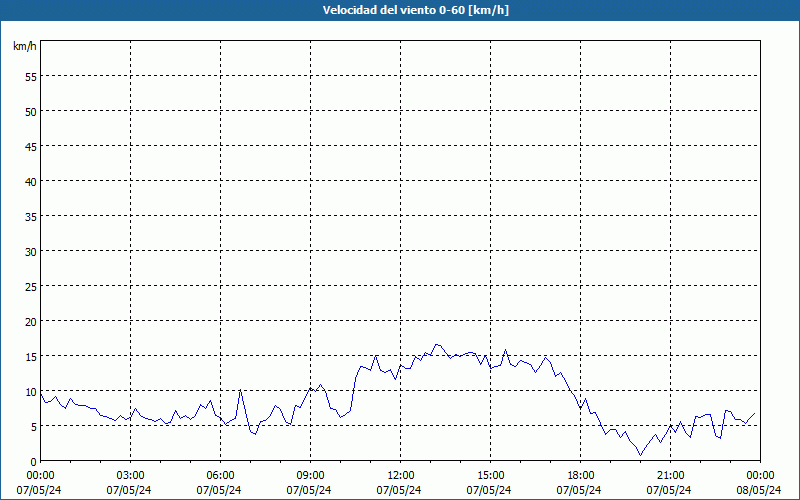Click the 06:00 time label
This screenshot has height=500, width=800.
pos(220,476)
